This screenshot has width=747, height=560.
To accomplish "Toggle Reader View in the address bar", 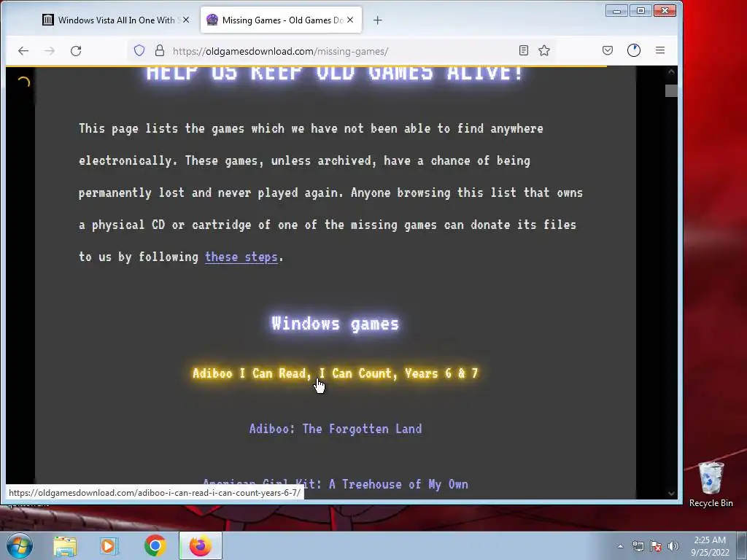I will pos(524,50).
